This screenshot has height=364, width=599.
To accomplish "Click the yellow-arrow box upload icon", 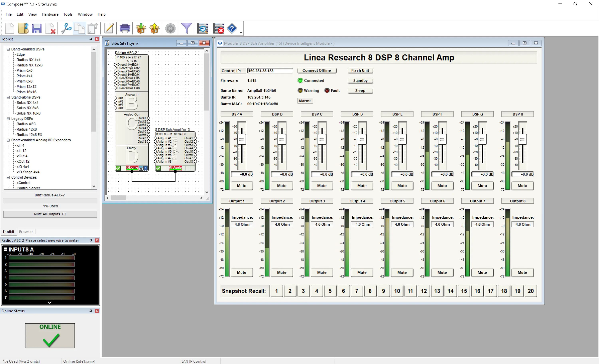I will click(x=155, y=28).
